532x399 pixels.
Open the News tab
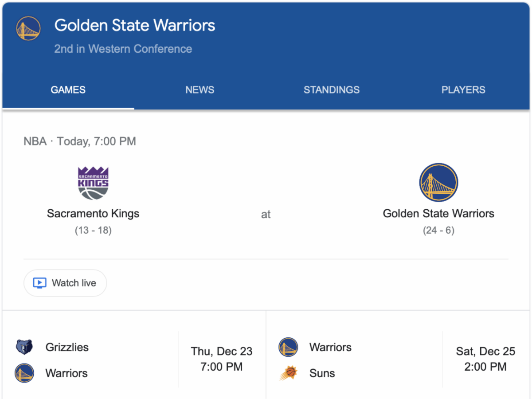(200, 90)
